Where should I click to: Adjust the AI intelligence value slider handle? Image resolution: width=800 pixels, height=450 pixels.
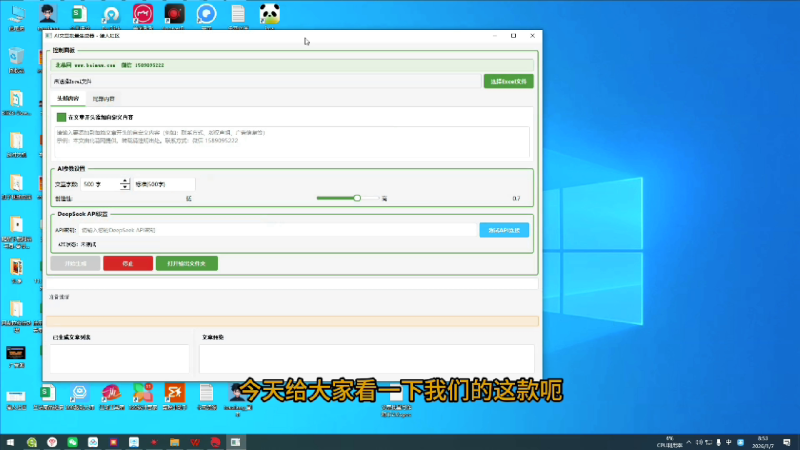[357, 198]
